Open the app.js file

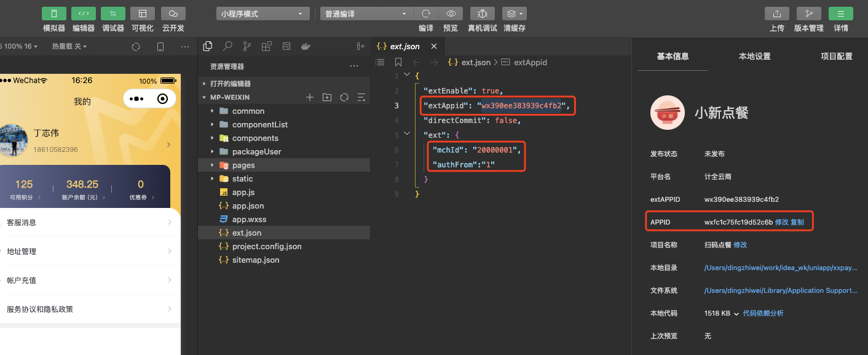(x=284, y=193)
